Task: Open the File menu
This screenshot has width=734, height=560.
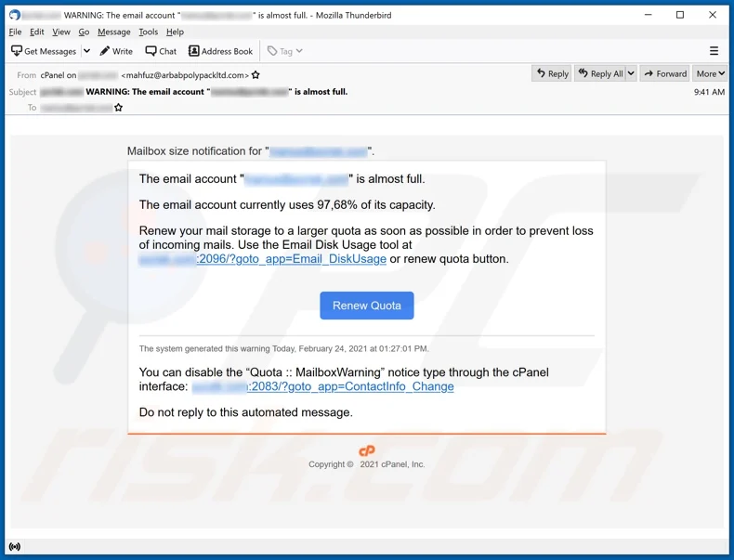Action: coord(15,32)
